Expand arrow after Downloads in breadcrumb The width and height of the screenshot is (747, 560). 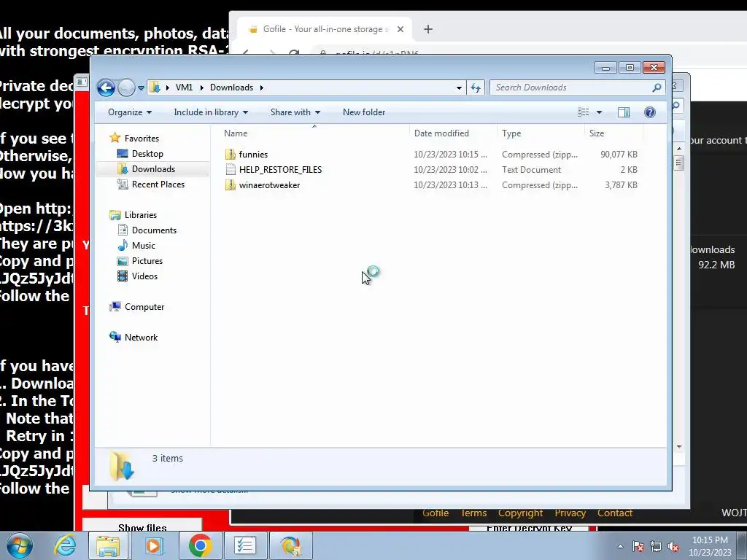coord(262,87)
